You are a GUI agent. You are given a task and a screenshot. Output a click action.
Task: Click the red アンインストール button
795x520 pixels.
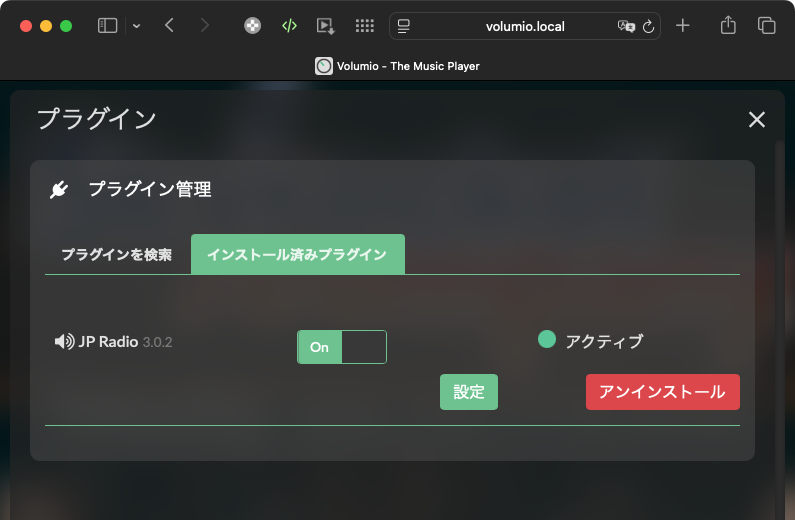click(662, 392)
